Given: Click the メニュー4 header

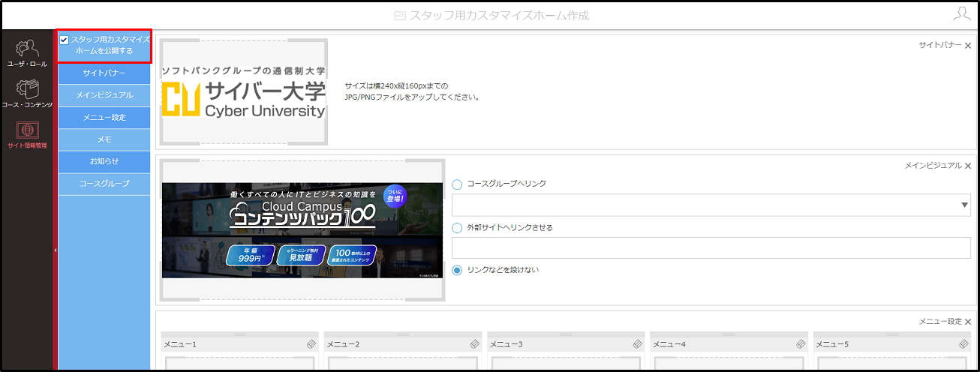Looking at the screenshot, I should coord(730,344).
